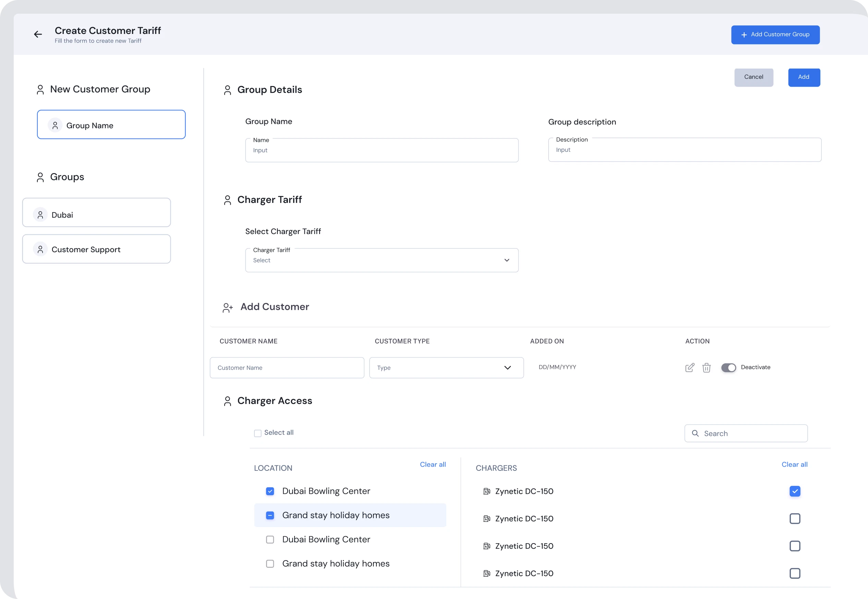
Task: Click the person icon beside Group Details
Action: pyautogui.click(x=228, y=90)
